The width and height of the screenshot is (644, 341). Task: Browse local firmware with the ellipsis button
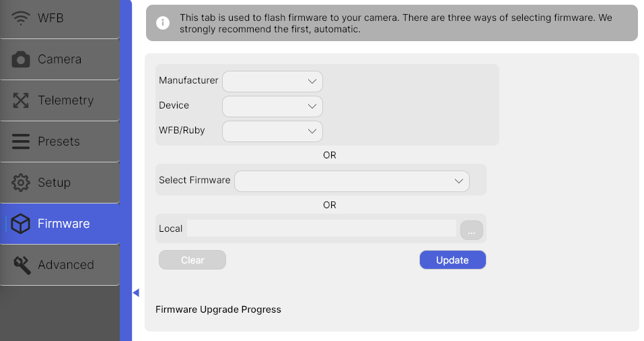click(472, 230)
